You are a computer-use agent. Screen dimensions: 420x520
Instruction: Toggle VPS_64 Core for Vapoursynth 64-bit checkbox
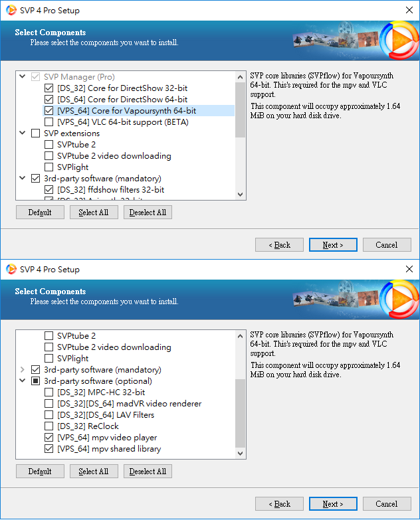point(49,111)
